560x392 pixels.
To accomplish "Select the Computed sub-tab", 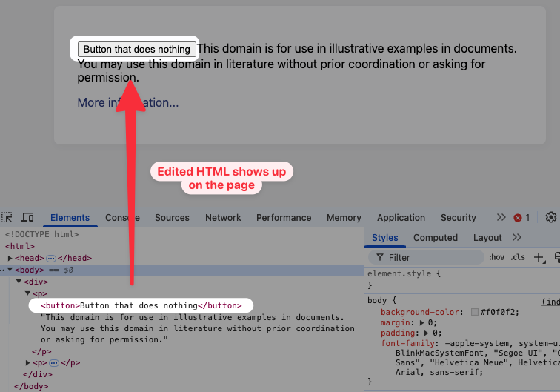I will point(436,238).
